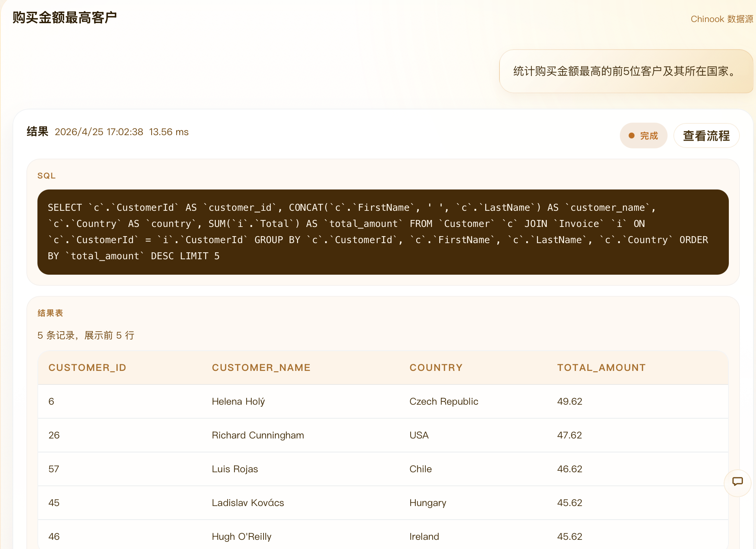The height and width of the screenshot is (549, 756).
Task: Click the timestamp 2026/4/25 17:02:38
Action: tap(99, 132)
